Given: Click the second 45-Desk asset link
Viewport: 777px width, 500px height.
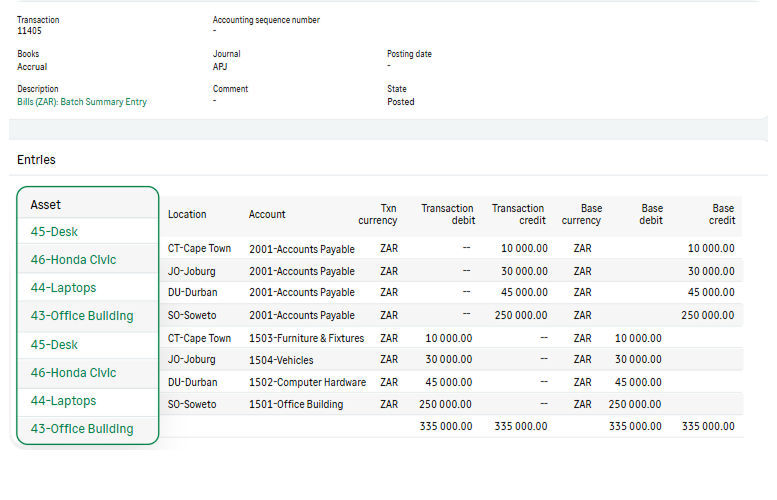Looking at the screenshot, I should [x=54, y=345].
